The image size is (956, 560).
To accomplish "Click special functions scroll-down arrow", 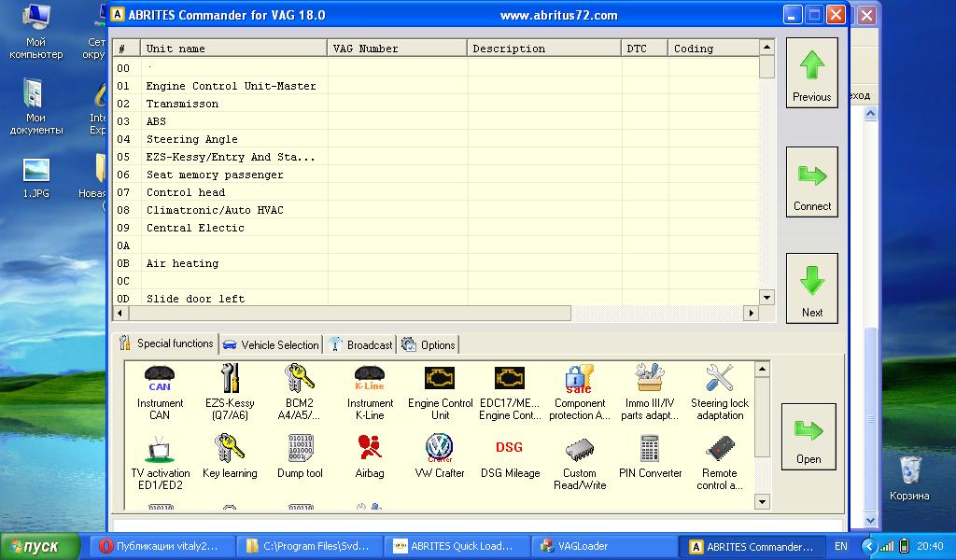I will [762, 501].
